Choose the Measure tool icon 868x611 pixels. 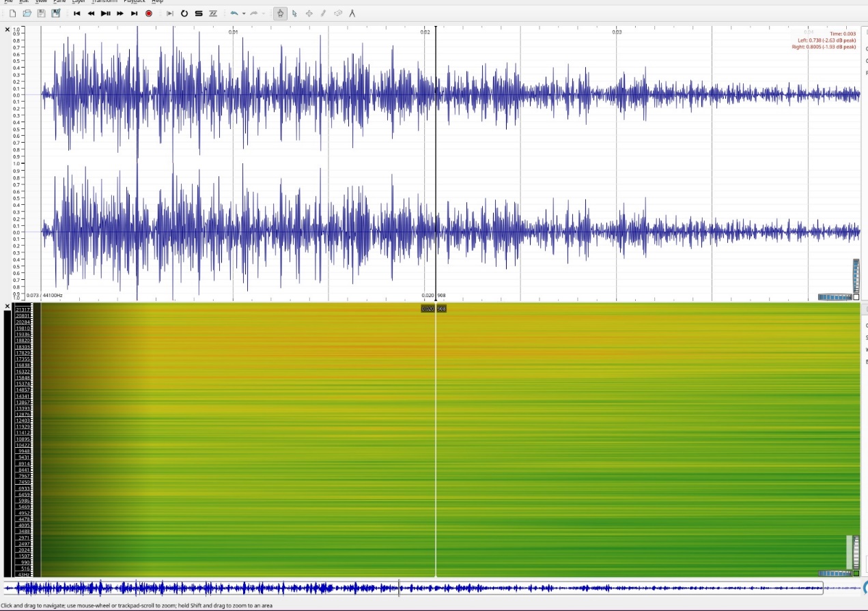coord(352,14)
